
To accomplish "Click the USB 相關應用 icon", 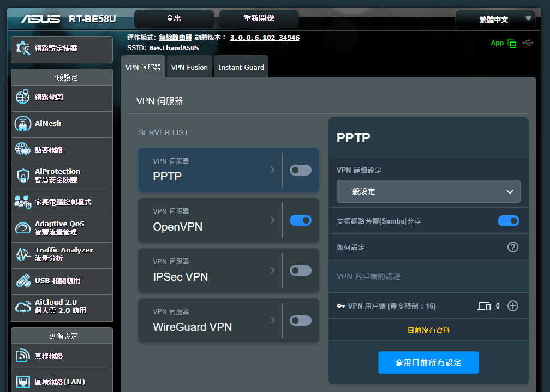I will pos(23,281).
